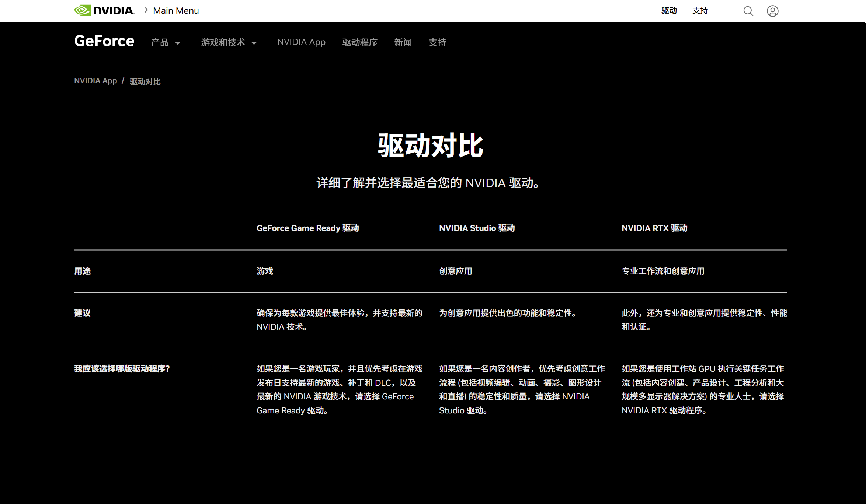
Task: Click the 创意应用 table cell
Action: tap(455, 272)
